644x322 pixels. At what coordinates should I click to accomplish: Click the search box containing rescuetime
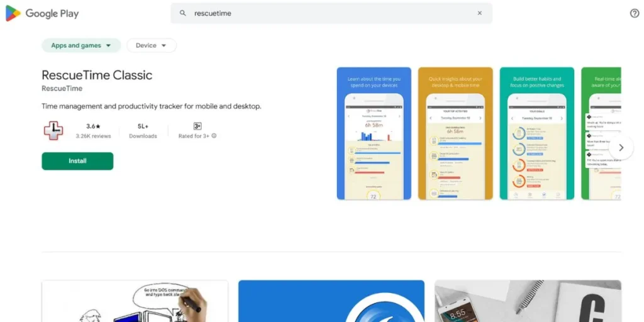[331, 13]
